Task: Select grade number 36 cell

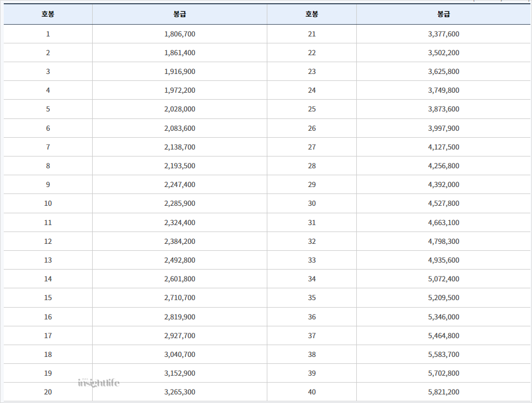Action: 311,317
